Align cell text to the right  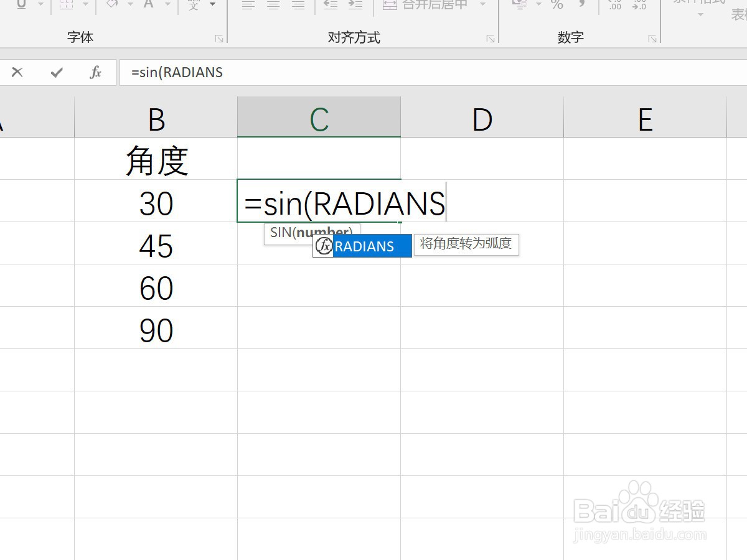click(x=299, y=5)
